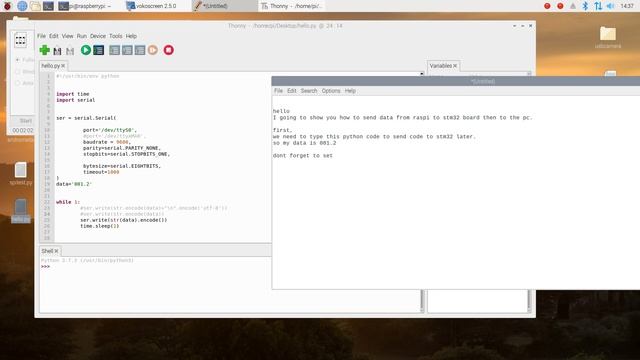Click the orange Resume debug icon
Screen dimensions: 640x360
click(x=153, y=50)
